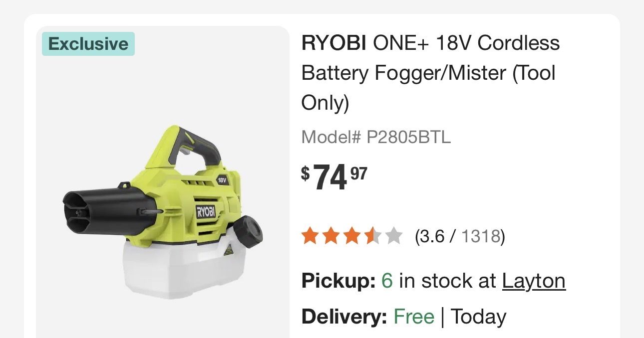
Task: Click the bold Pickup label
Action: point(338,281)
